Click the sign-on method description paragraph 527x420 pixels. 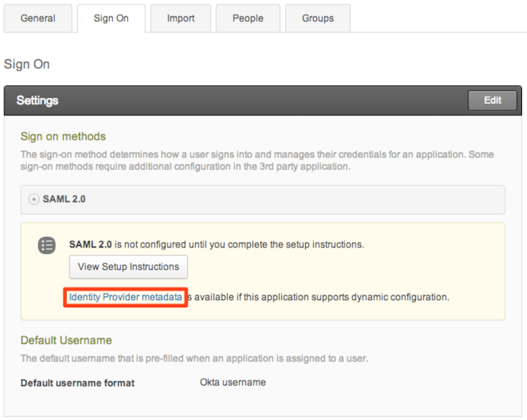pyautogui.click(x=256, y=160)
